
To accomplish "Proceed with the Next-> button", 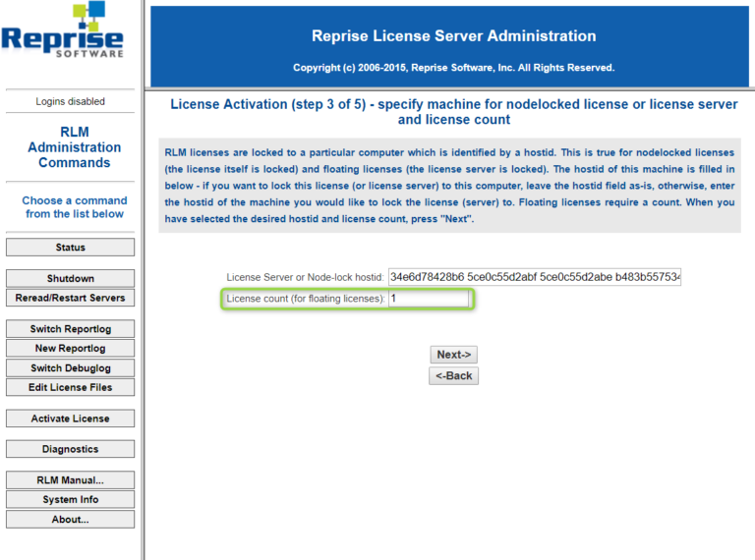I will [453, 355].
